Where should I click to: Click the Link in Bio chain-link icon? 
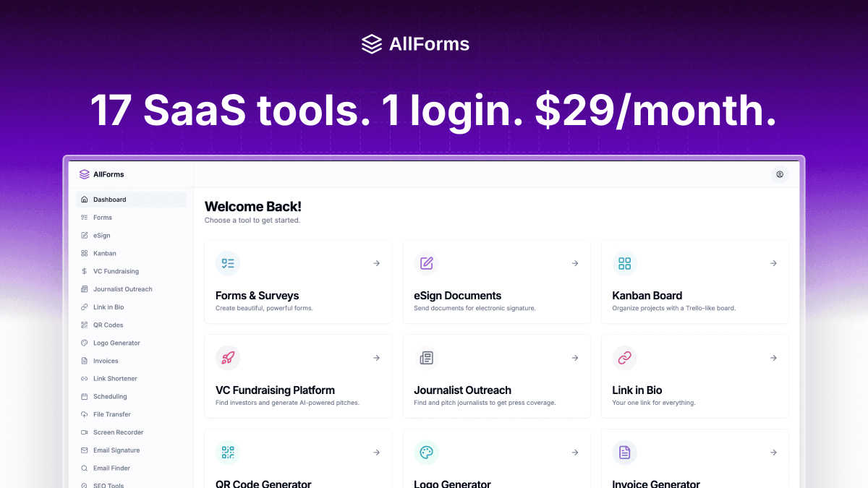[x=624, y=358]
